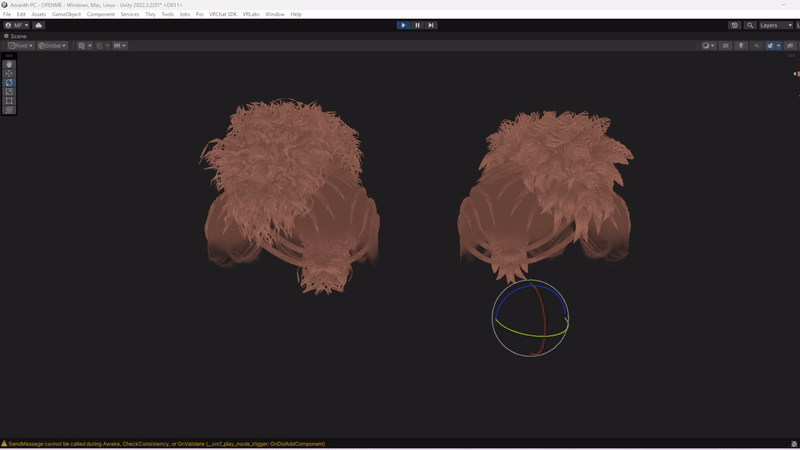The image size is (800, 450).
Task: Select the Hand view tool
Action: pyautogui.click(x=9, y=64)
